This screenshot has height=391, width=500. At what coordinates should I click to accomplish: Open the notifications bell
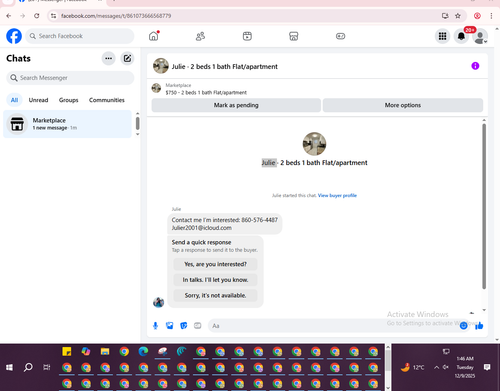(461, 36)
